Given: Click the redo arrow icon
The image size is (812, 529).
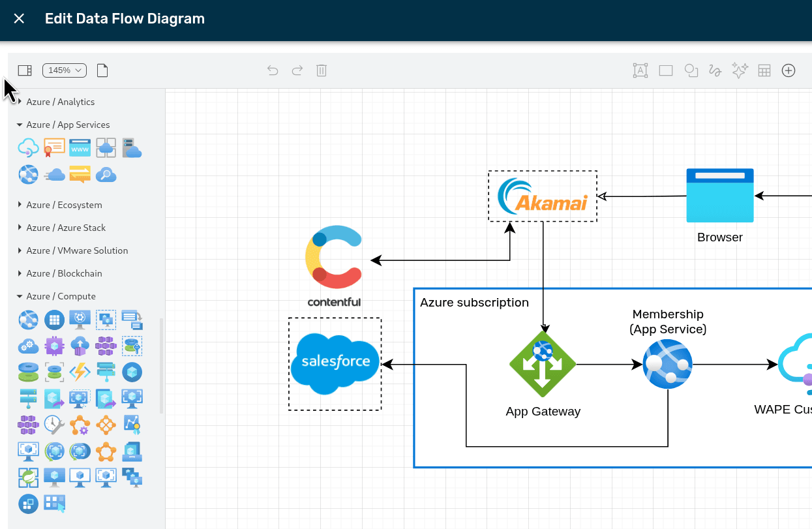Looking at the screenshot, I should (297, 70).
